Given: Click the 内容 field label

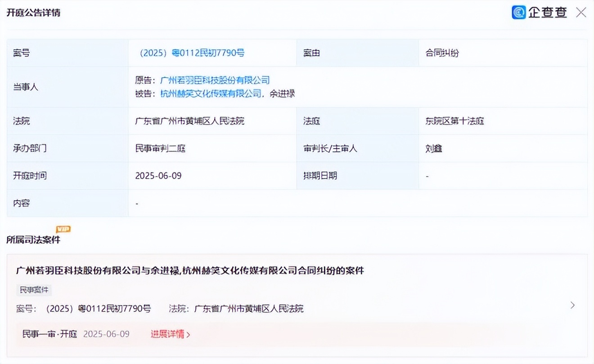Looking at the screenshot, I should tap(22, 203).
